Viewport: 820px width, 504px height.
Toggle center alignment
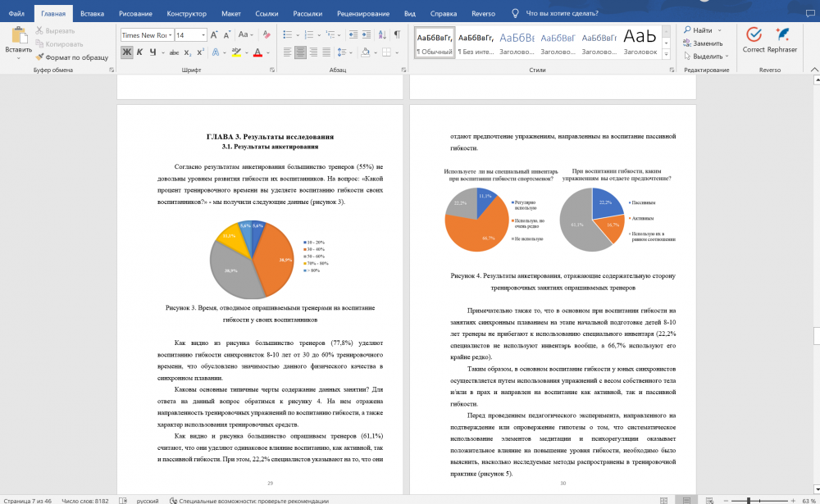click(x=300, y=52)
